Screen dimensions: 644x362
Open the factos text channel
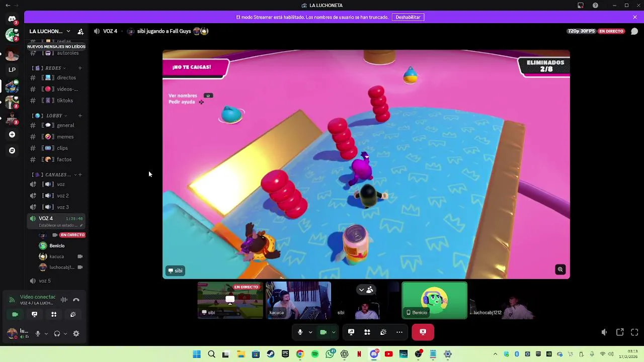[56, 159]
